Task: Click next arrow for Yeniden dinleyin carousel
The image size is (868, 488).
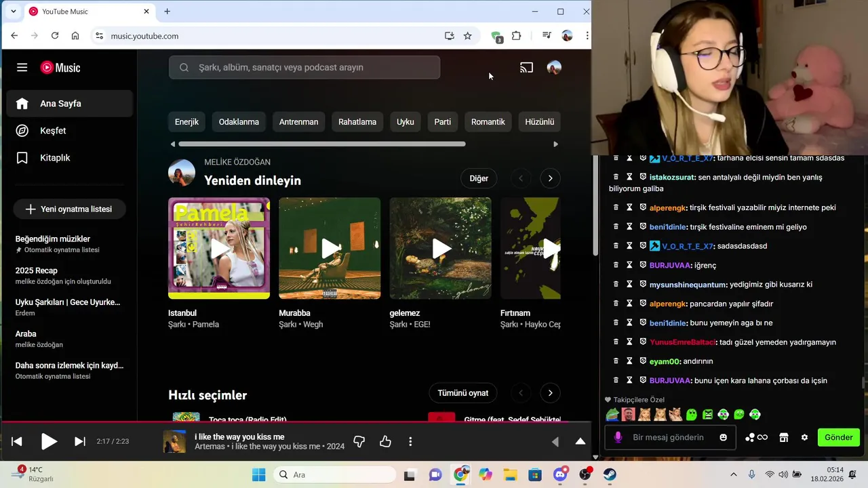Action: point(550,178)
